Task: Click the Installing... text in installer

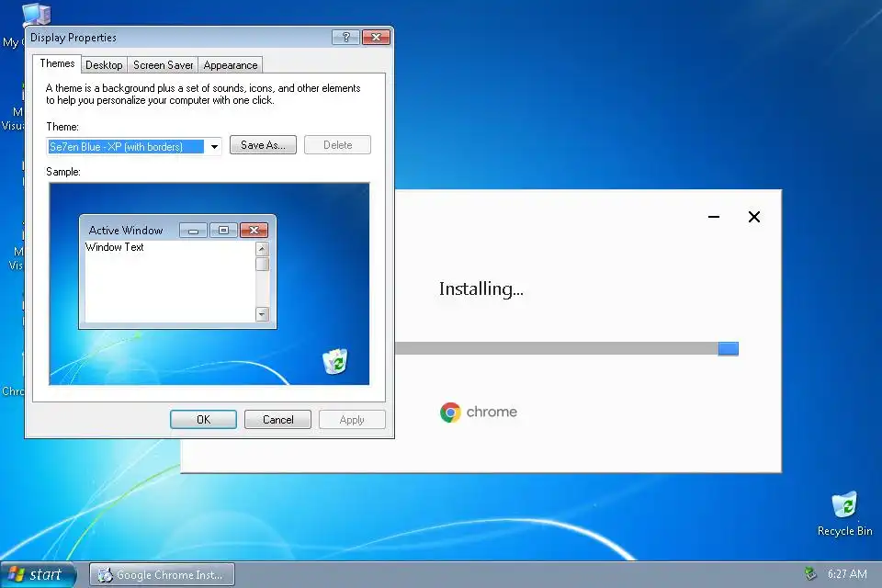Action: [x=481, y=288]
